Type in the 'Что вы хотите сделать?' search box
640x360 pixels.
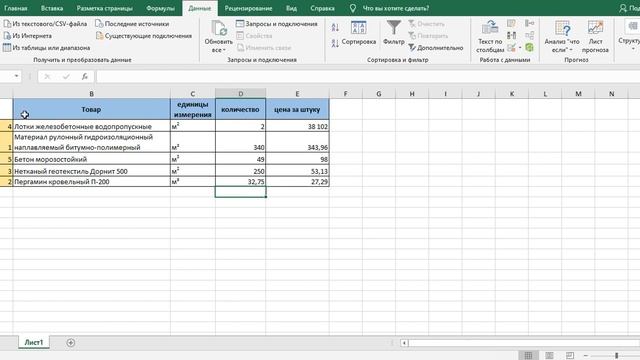396,8
